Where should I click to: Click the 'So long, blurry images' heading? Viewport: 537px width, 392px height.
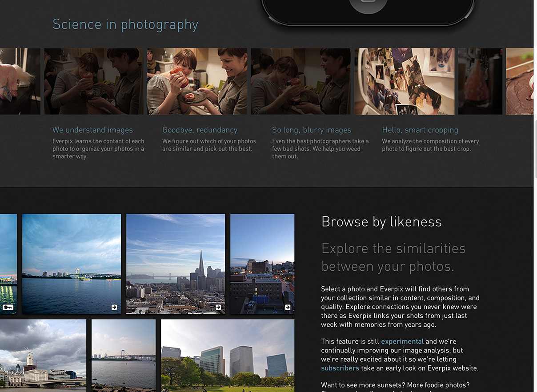coord(312,130)
